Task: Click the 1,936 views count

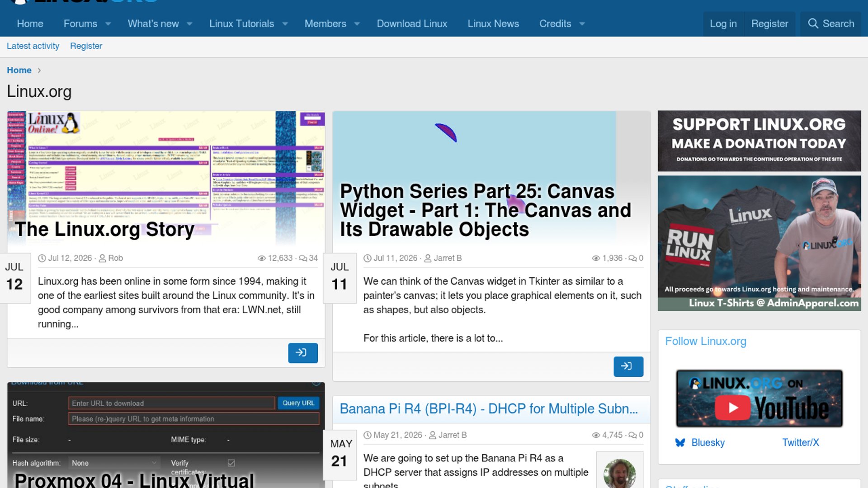Action: [608, 258]
